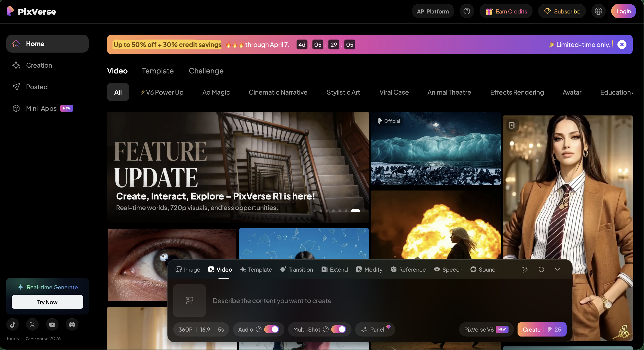Click the help question mark icon
This screenshot has height=350, width=644.
point(466,11)
